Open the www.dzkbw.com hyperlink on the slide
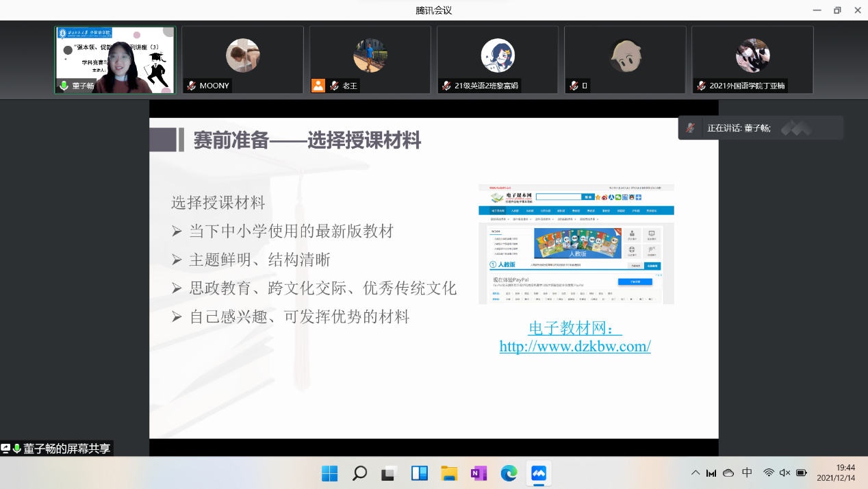This screenshot has width=868, height=489. (575, 347)
